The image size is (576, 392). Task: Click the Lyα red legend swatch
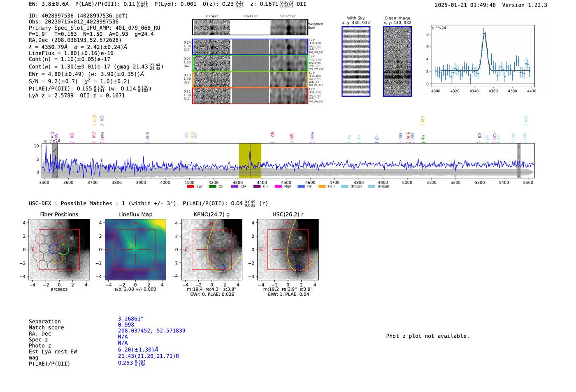(x=190, y=186)
